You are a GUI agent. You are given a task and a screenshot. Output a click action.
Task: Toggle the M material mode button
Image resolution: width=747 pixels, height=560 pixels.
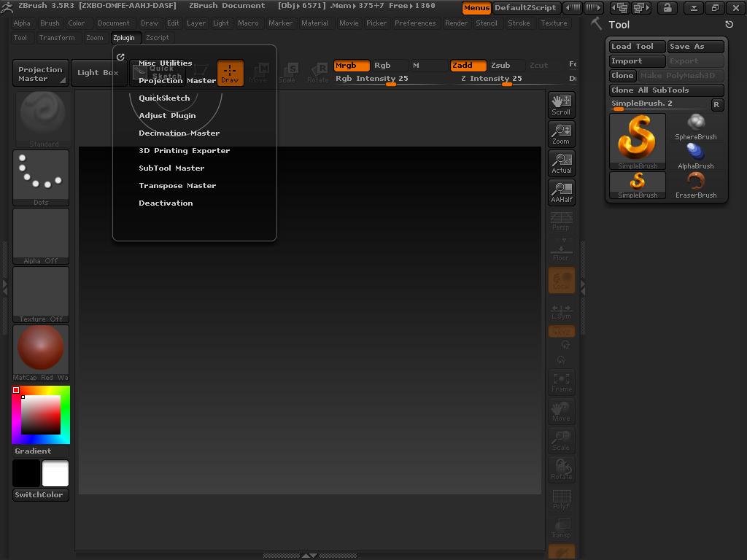(427, 65)
